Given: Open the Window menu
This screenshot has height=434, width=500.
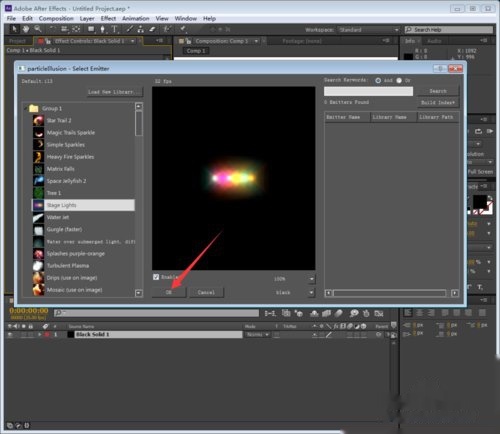Looking at the screenshot, I should [185, 19].
